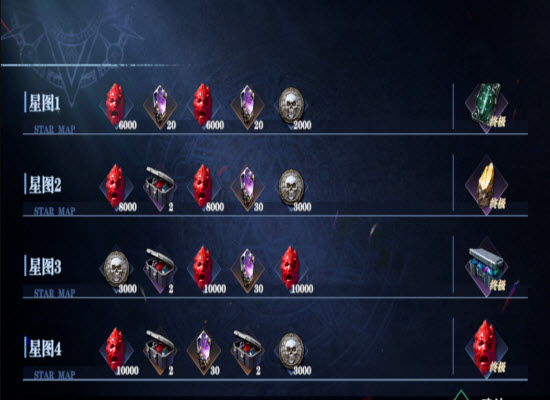Viewport: 550px width, 400px height.
Task: Click the purple crystal 30 in 星图2
Action: point(247,188)
